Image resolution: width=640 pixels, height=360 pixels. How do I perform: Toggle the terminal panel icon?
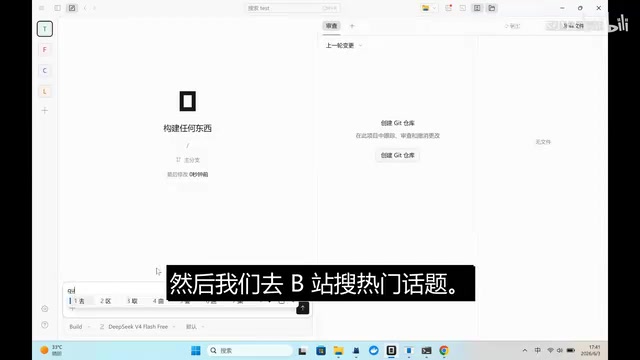tap(462, 8)
